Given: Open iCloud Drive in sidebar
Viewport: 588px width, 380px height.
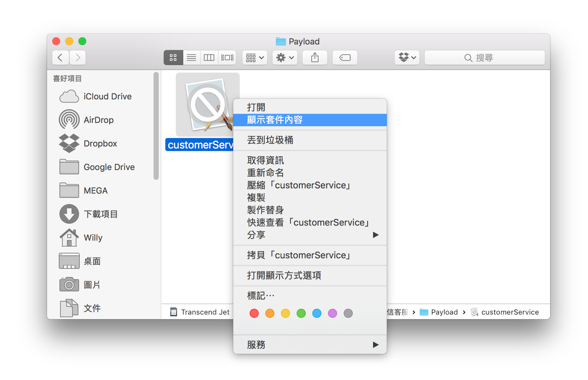Looking at the screenshot, I should [x=95, y=96].
